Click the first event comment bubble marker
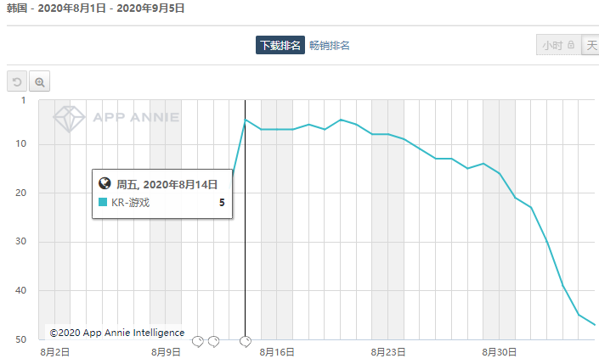This screenshot has width=599, height=364. (x=198, y=341)
